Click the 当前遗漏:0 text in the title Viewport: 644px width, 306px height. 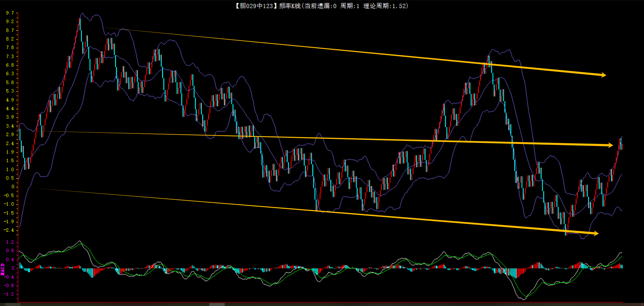pyautogui.click(x=320, y=6)
